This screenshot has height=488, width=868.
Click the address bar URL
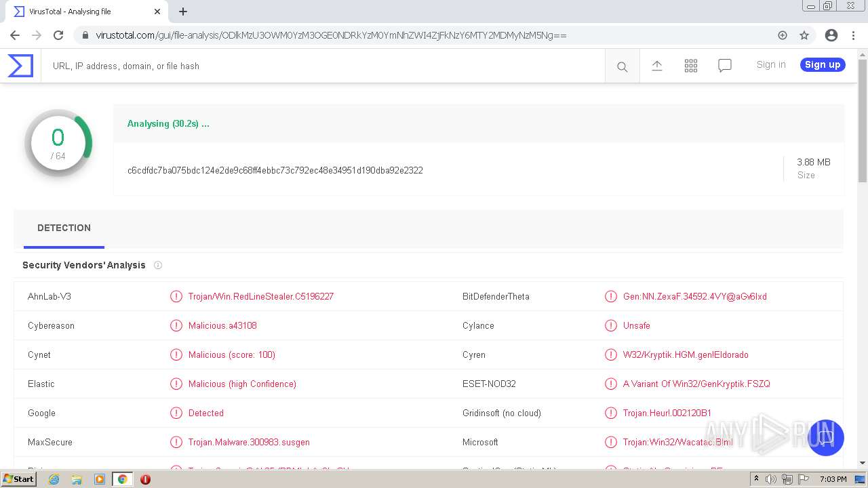331,35
